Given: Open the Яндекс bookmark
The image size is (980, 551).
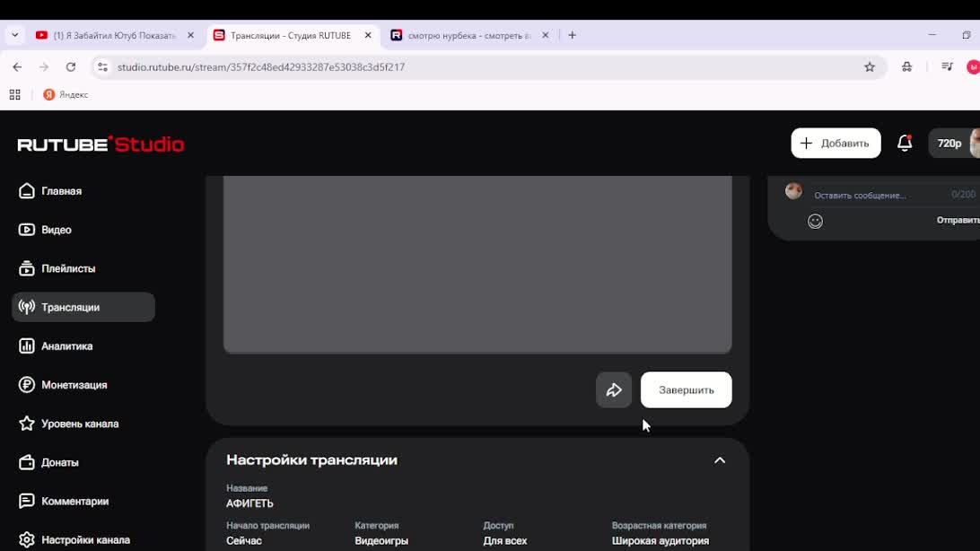Looking at the screenshot, I should pos(66,95).
